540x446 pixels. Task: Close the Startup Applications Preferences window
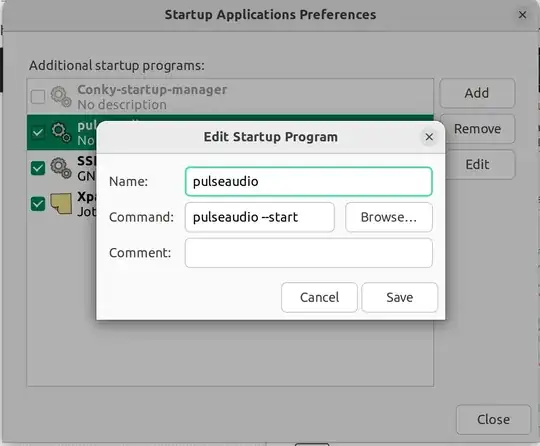pos(522,15)
